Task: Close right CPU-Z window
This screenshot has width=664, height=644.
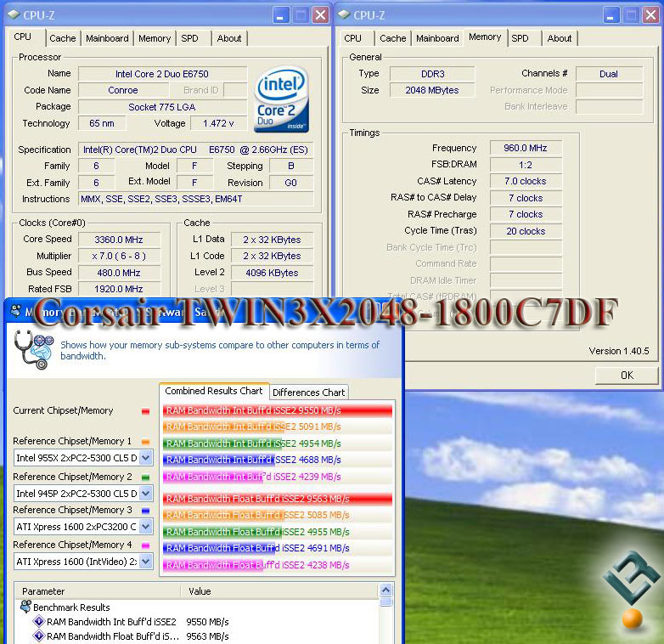Action: [x=651, y=15]
